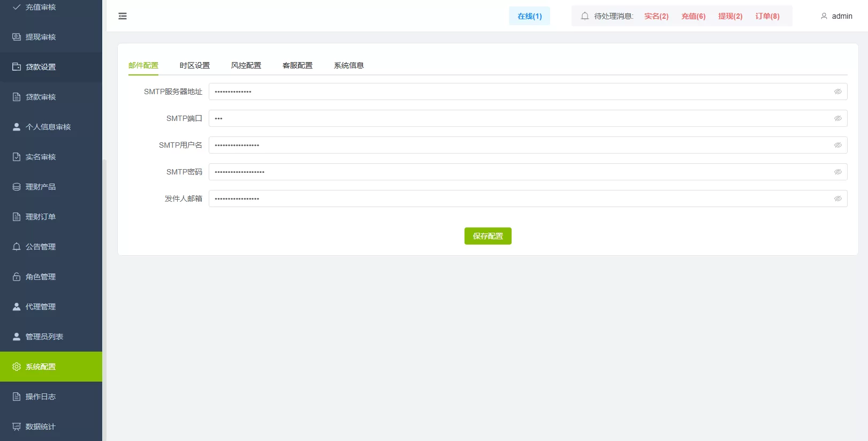Click the sidebar vertical scrollbar
Image resolution: width=868 pixels, height=441 pixels.
click(x=104, y=300)
